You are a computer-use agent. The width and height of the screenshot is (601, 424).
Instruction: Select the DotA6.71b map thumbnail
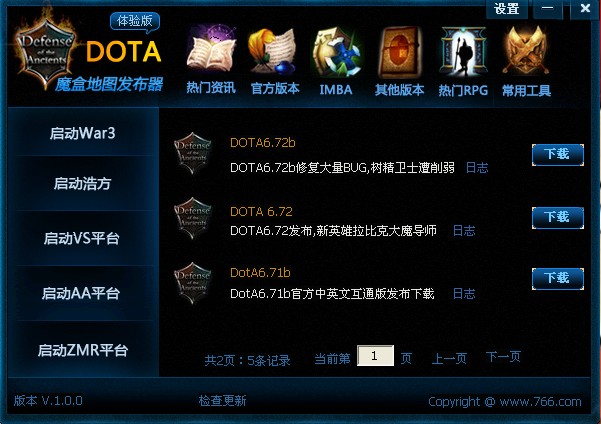click(193, 283)
